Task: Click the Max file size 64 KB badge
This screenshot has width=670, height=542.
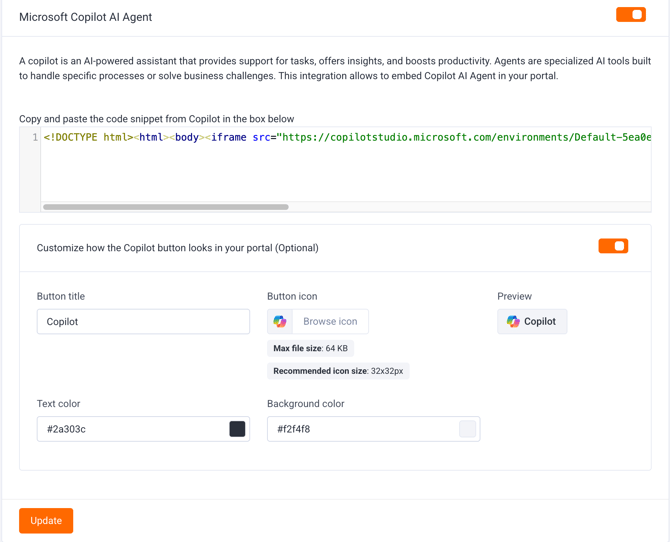Action: coord(311,349)
